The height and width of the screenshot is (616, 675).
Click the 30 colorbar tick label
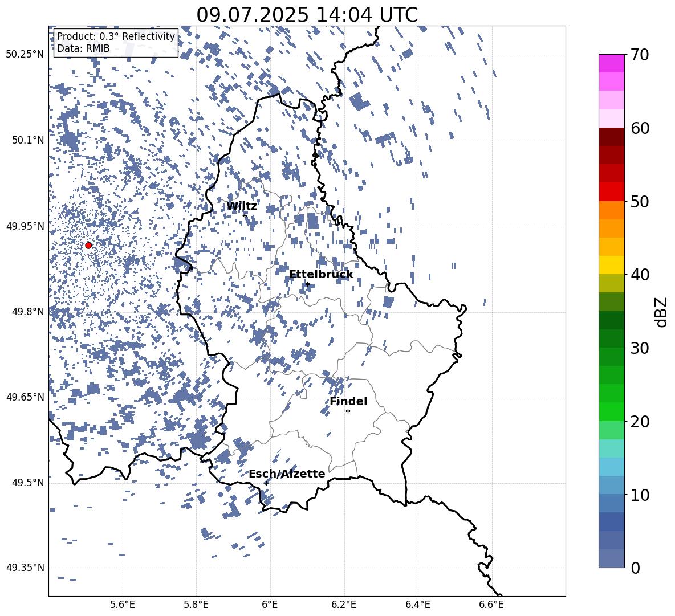pos(640,348)
